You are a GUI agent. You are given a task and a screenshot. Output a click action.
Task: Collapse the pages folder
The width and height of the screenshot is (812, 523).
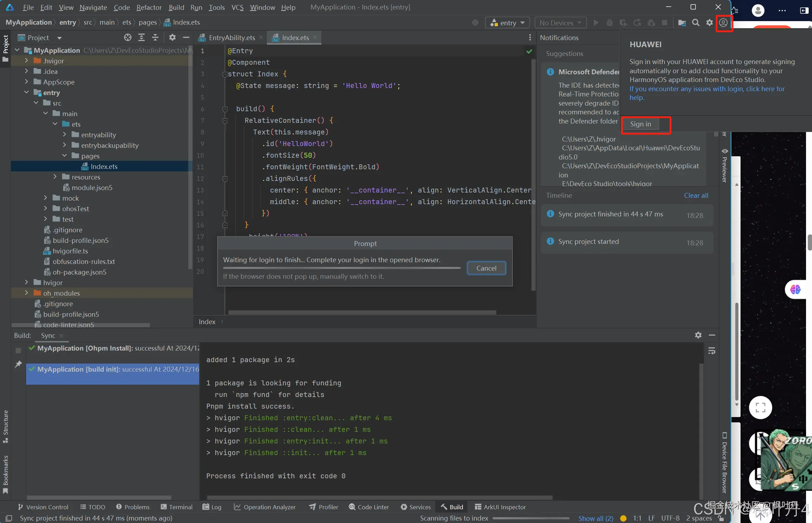click(x=65, y=156)
